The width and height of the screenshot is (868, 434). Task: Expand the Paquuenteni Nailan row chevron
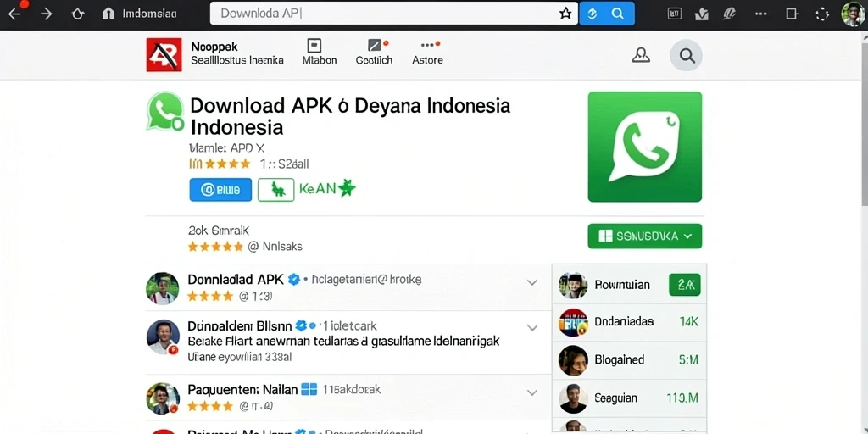pos(532,393)
